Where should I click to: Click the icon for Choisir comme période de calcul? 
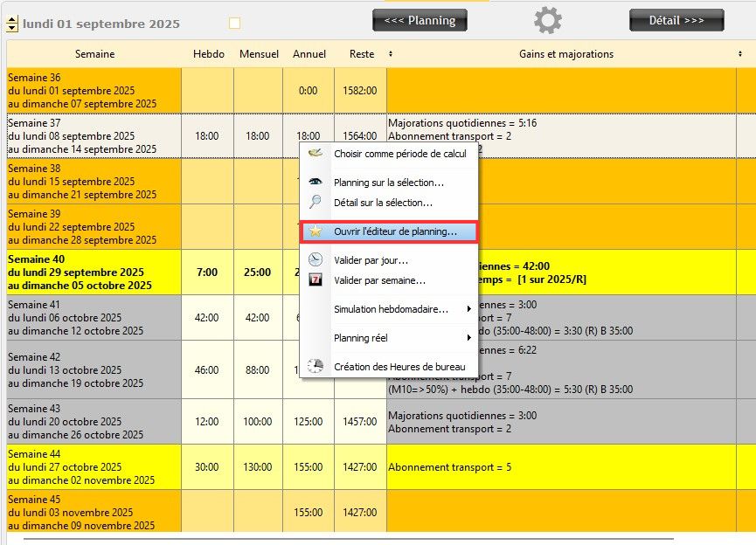pos(316,154)
